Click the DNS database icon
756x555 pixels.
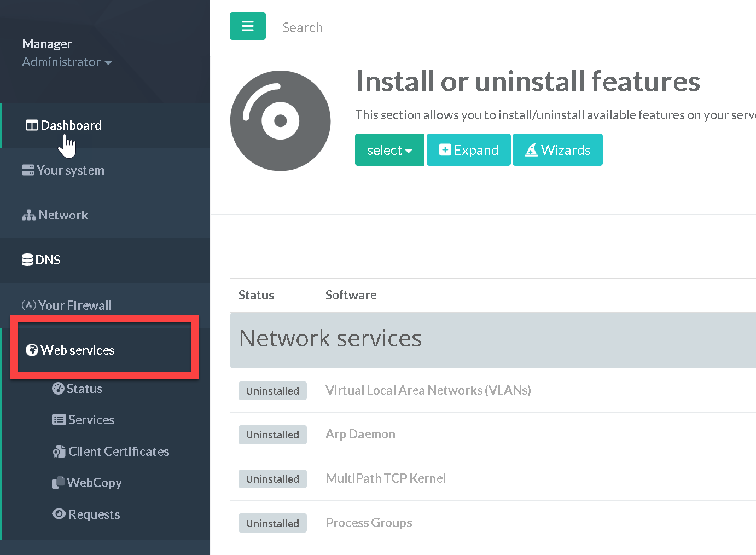27,260
